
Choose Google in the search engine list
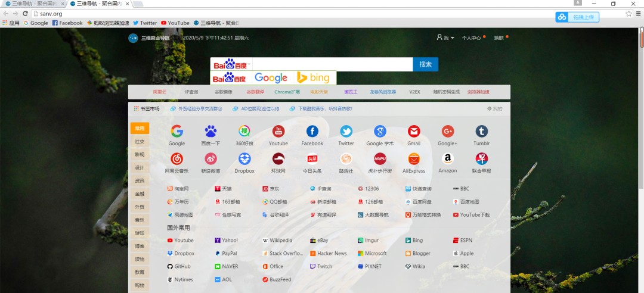point(271,77)
